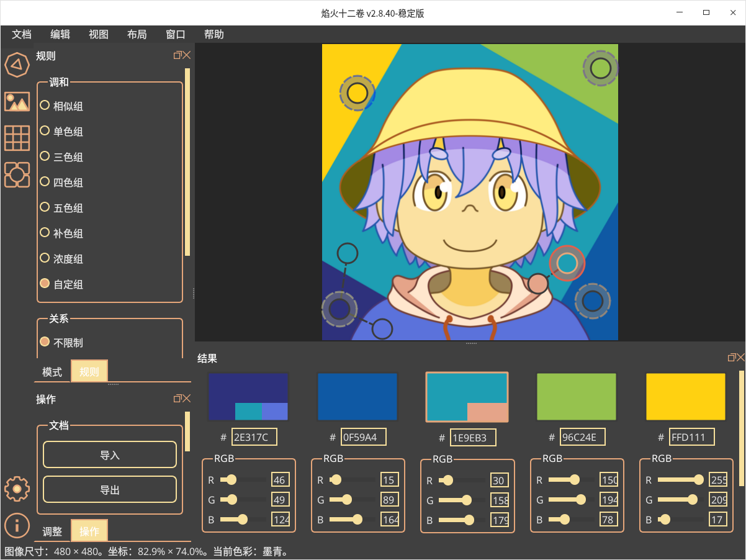Open the image view sidebar icon
The height and width of the screenshot is (560, 746).
click(x=17, y=101)
